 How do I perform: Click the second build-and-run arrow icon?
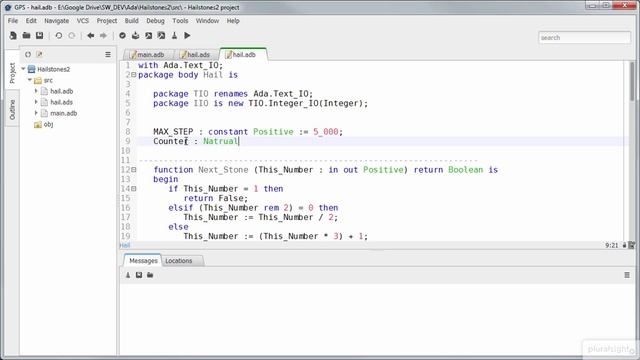point(162,36)
